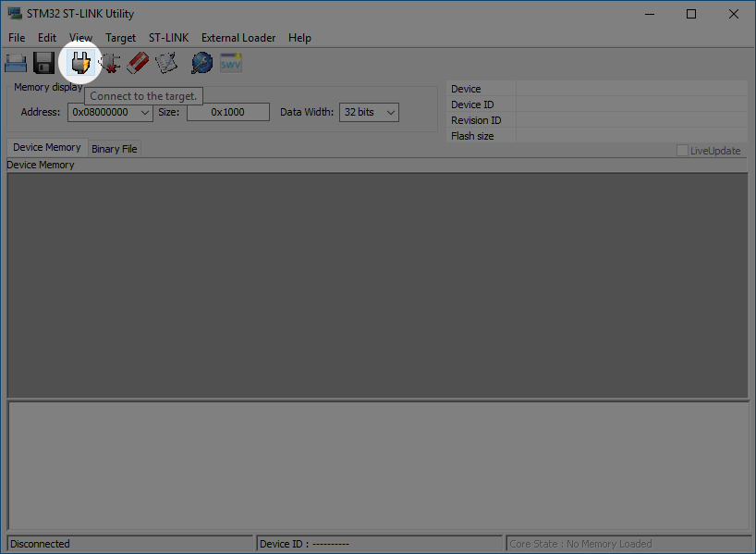
Task: Click the Full chip erase eraser icon
Action: tap(138, 63)
